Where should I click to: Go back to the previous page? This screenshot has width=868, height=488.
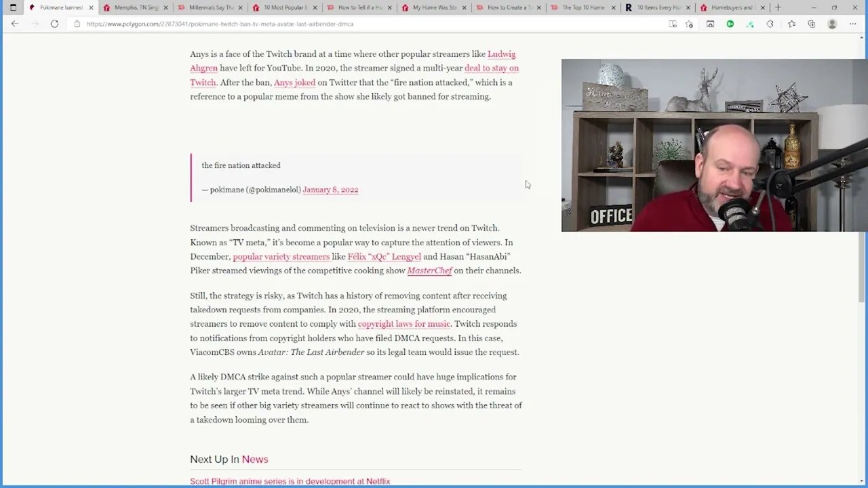[14, 24]
